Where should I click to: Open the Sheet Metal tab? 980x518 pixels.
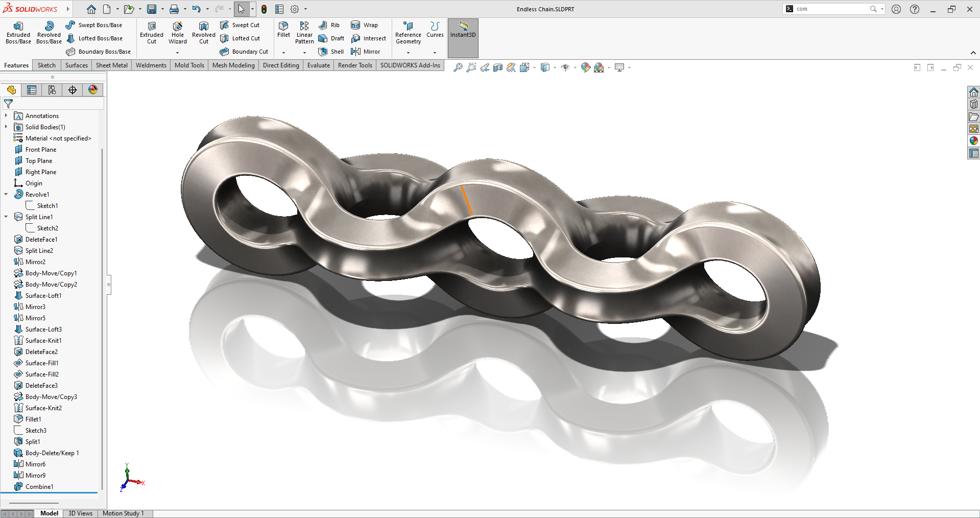coord(112,65)
